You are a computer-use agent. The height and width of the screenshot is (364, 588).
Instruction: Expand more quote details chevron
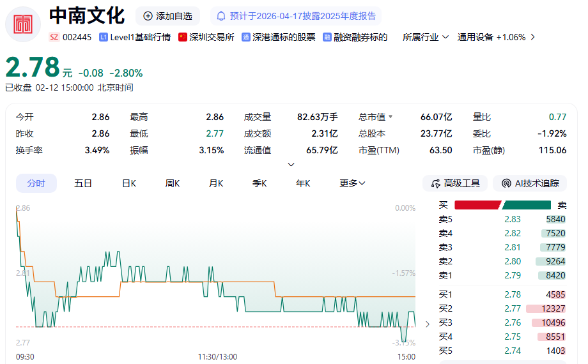291,165
